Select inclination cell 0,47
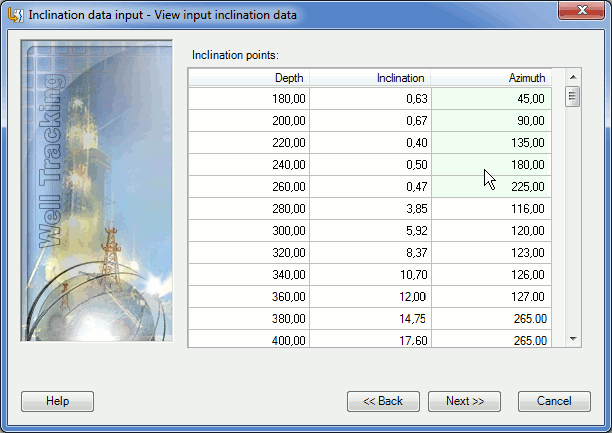 coord(370,187)
